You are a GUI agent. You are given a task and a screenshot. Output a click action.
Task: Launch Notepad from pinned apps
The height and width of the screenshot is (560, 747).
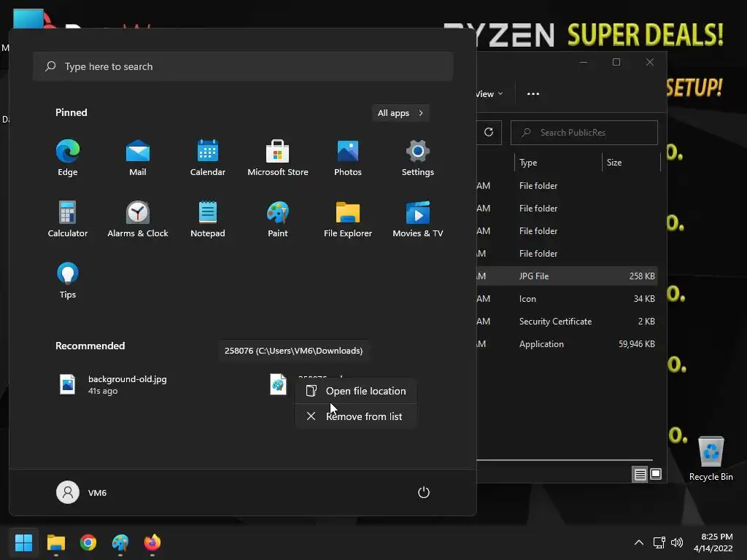point(208,219)
